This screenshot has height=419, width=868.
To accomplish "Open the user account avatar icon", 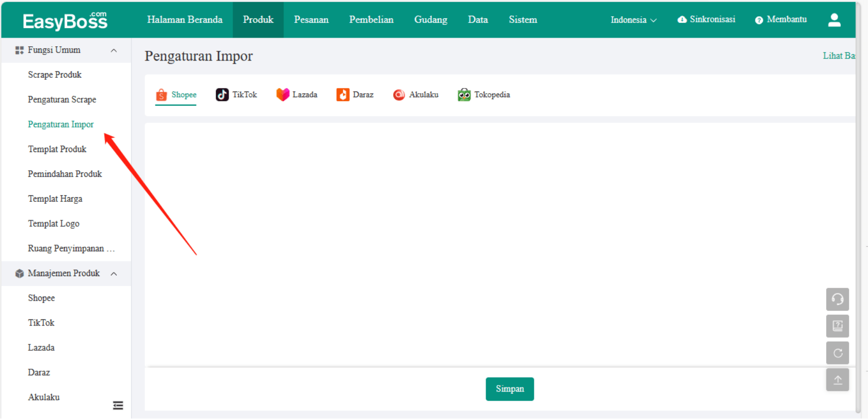I will coord(834,20).
